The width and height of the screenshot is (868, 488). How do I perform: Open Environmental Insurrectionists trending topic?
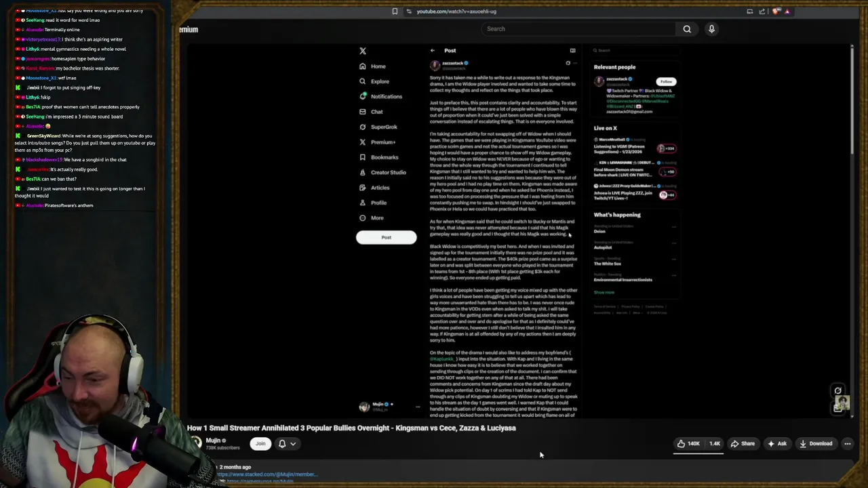point(623,280)
